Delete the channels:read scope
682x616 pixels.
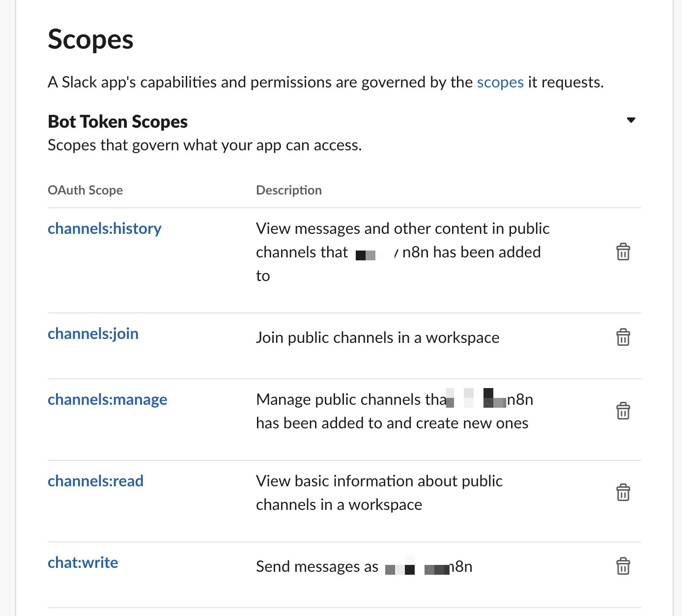tap(623, 493)
